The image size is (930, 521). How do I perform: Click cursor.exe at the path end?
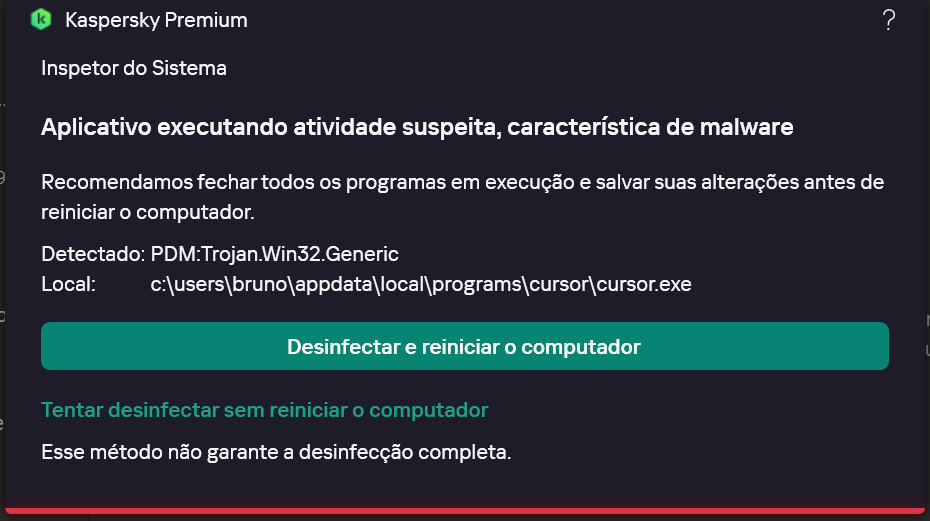click(644, 284)
